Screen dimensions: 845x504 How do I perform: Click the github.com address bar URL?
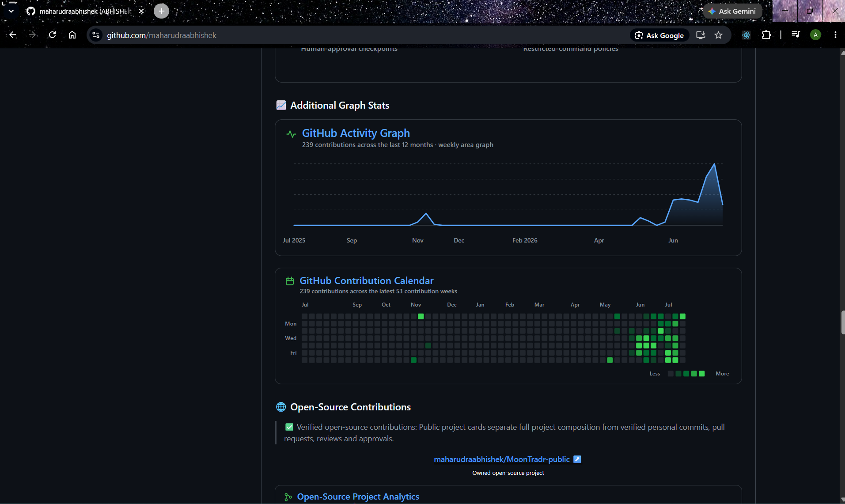[161, 35]
